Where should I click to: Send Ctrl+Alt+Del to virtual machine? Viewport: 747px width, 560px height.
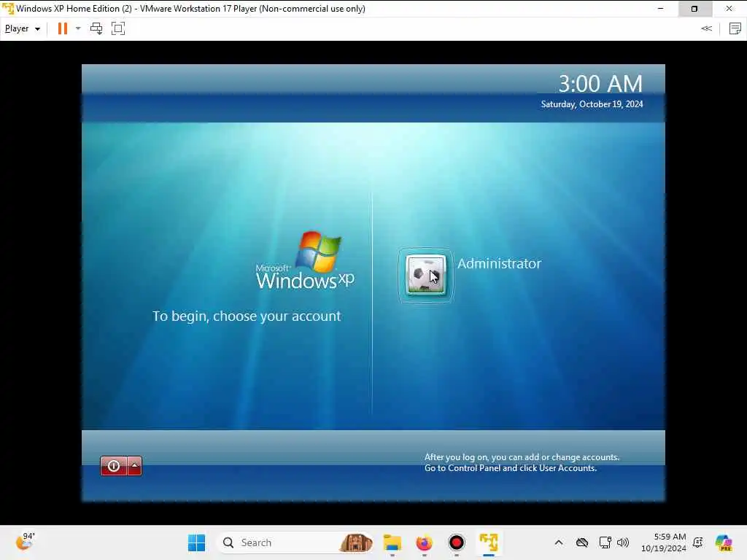(96, 28)
